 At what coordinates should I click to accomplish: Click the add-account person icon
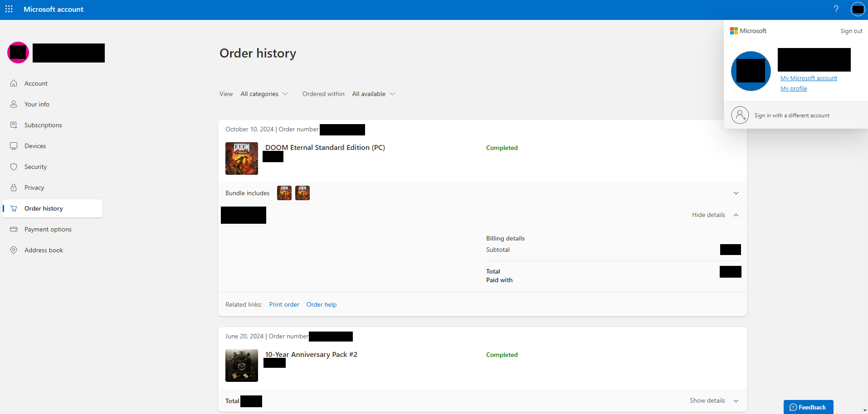point(740,115)
